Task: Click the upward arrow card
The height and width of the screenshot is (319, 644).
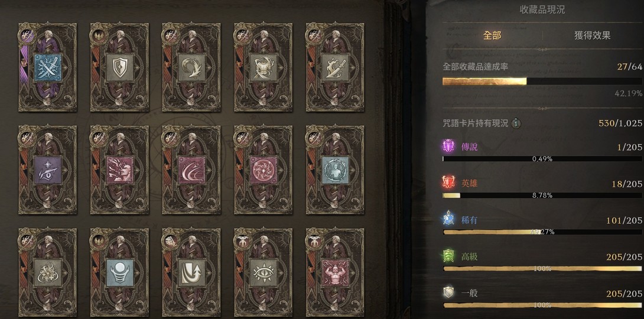Action: click(191, 272)
